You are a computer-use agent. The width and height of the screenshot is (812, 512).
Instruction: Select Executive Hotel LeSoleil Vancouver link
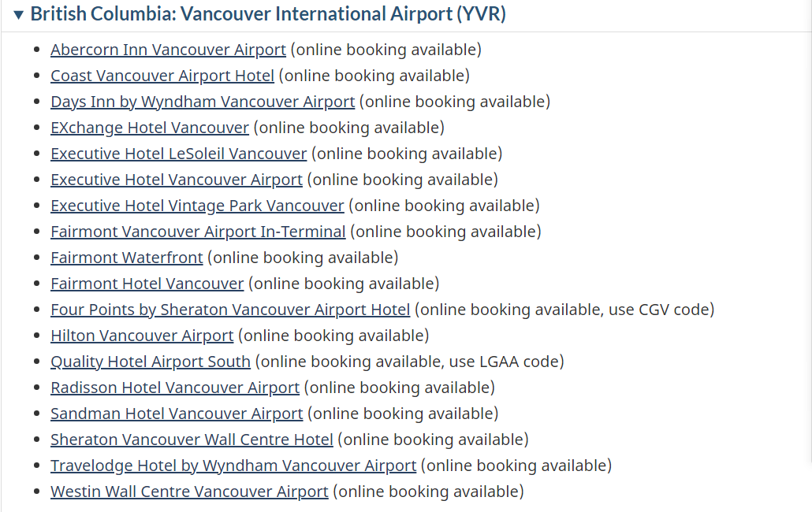click(179, 154)
